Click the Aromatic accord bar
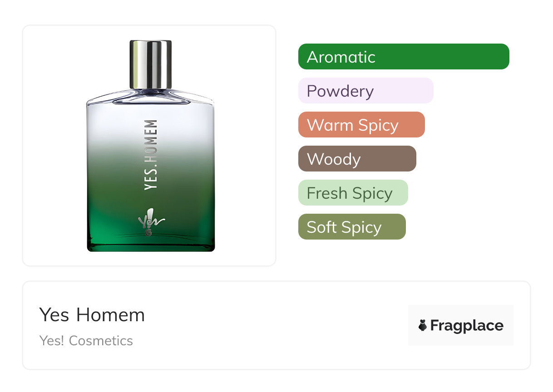 [x=404, y=57]
